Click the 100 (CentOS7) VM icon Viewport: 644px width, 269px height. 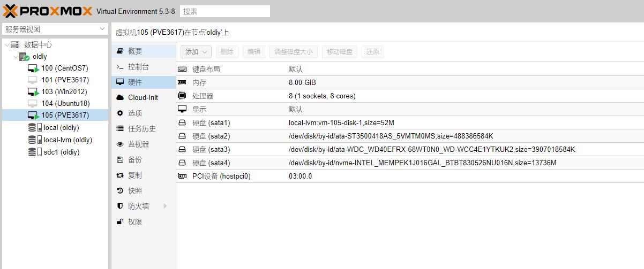click(33, 68)
